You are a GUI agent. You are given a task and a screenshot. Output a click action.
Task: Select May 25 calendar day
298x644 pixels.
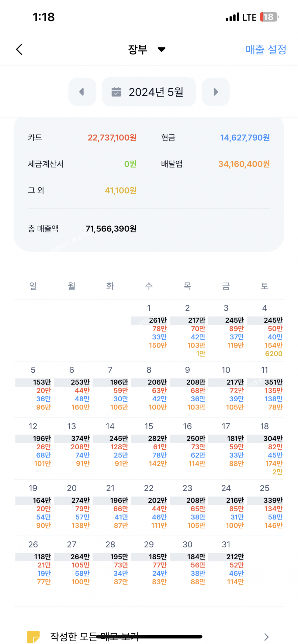point(265,508)
